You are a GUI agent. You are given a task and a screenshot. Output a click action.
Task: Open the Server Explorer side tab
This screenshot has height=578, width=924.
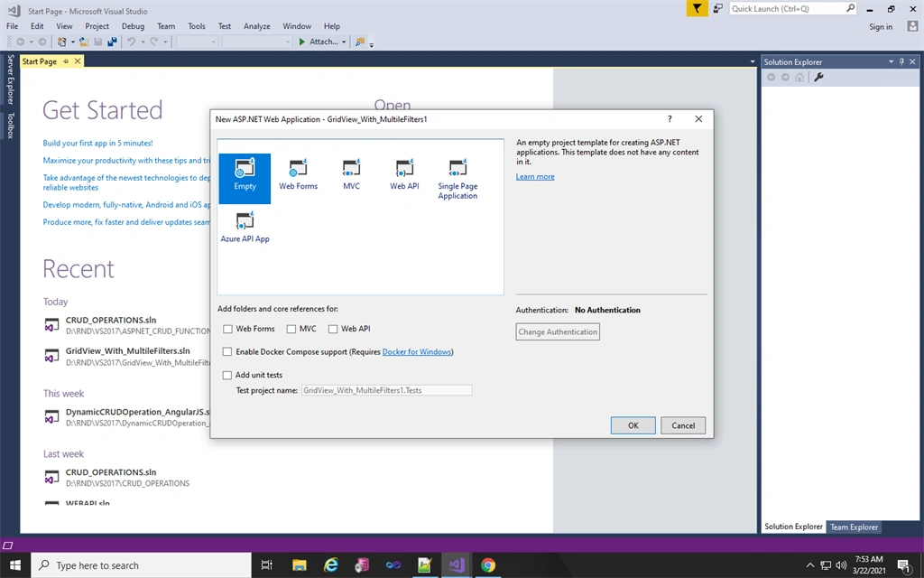(x=10, y=79)
